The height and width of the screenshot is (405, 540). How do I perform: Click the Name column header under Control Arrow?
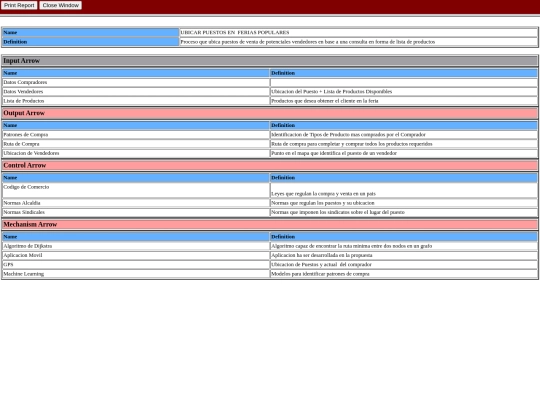coord(136,178)
